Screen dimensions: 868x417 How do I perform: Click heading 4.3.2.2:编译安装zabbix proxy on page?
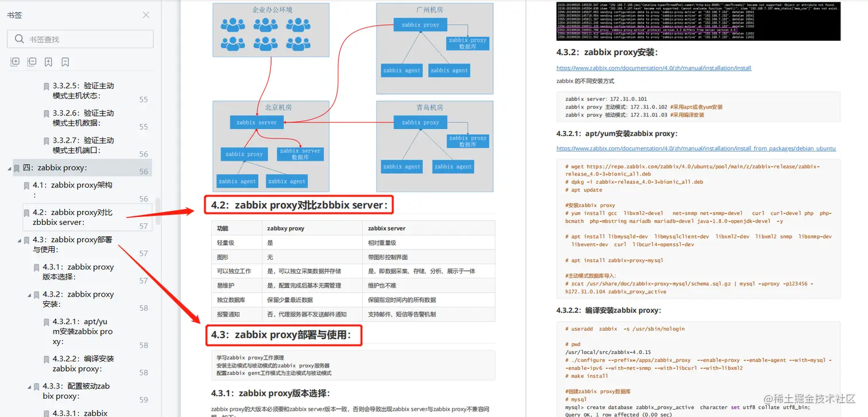609,310
